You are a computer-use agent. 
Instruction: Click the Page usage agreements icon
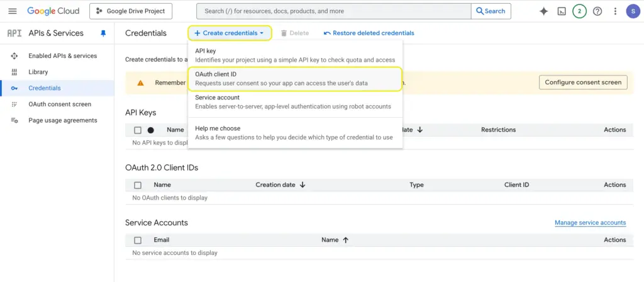tap(14, 120)
